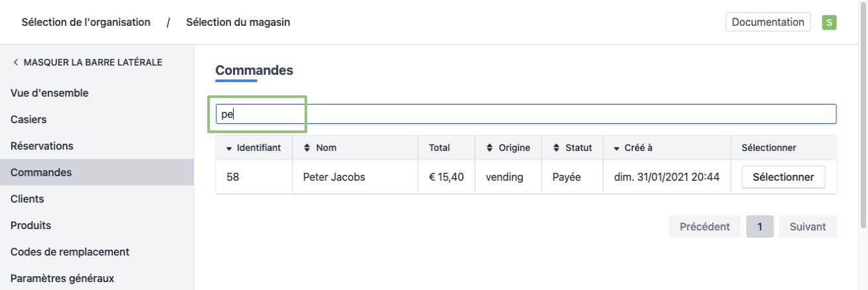This screenshot has height=290, width=868.
Task: Click the orders search input field
Action: click(526, 114)
